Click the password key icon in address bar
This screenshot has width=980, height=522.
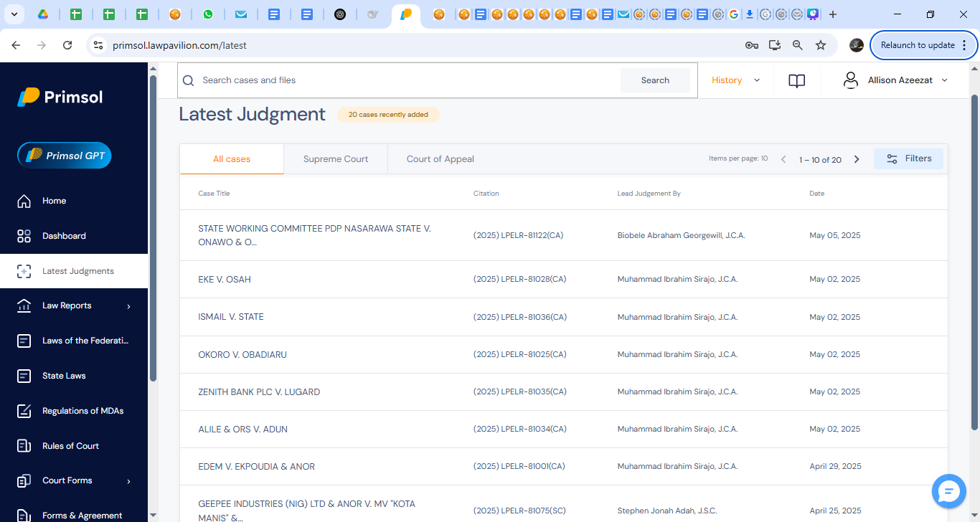752,45
